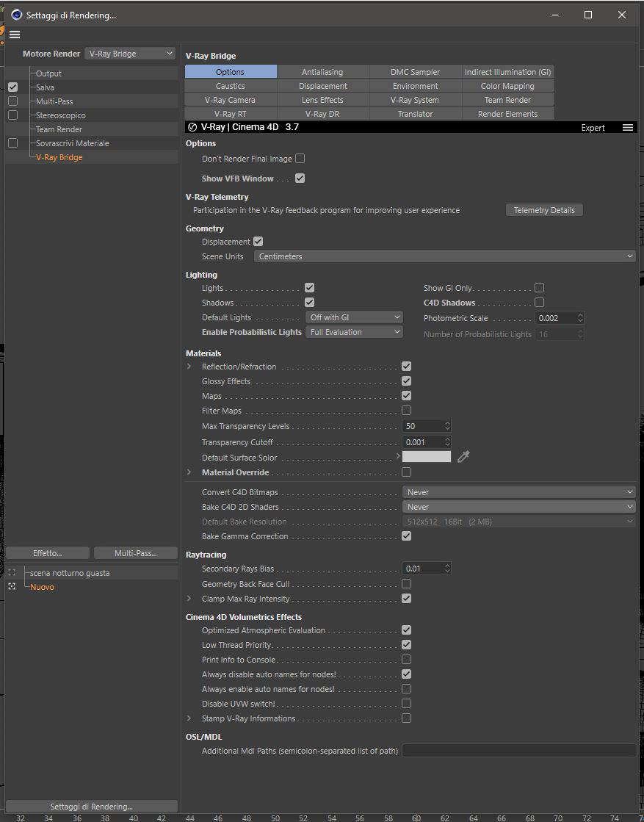Uncheck Show VFB Window
Image resolution: width=644 pixels, height=822 pixels.
300,179
